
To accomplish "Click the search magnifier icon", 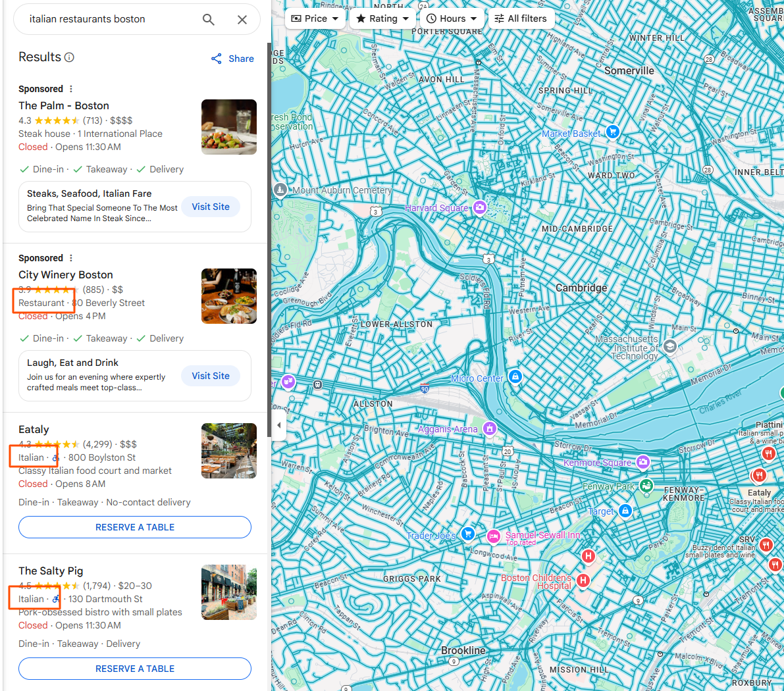I will pyautogui.click(x=208, y=19).
